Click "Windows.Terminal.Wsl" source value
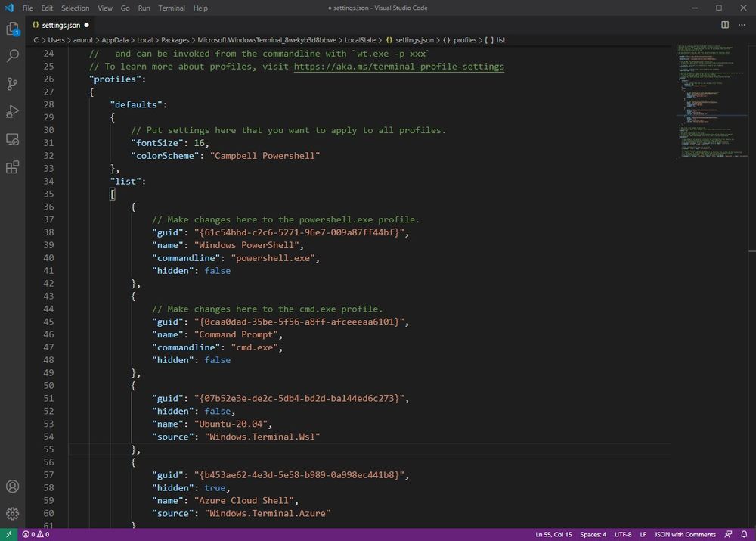The height and width of the screenshot is (541, 756). coord(262,437)
